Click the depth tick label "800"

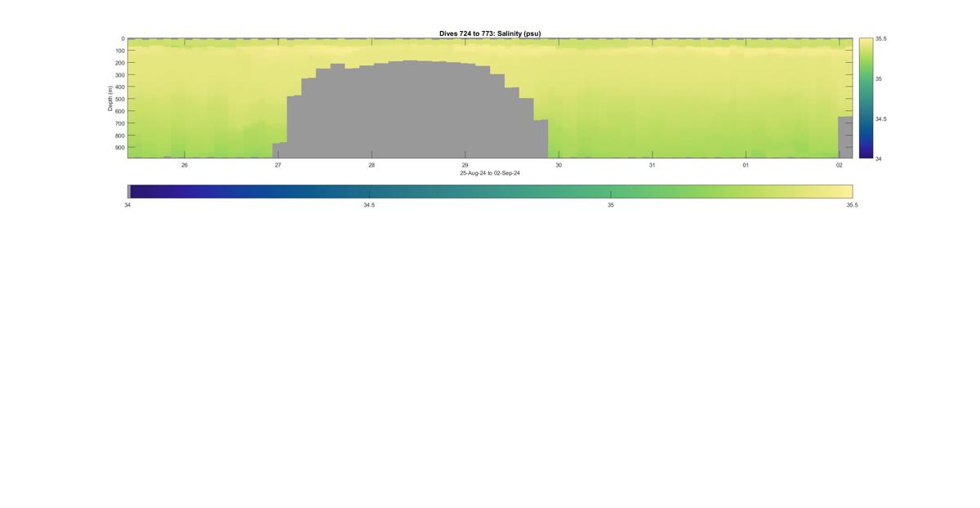pos(119,136)
